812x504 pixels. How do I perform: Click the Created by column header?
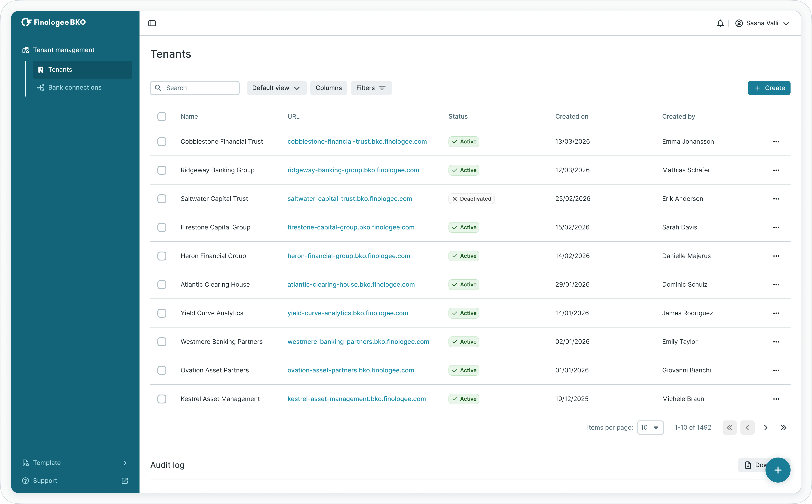pyautogui.click(x=678, y=117)
